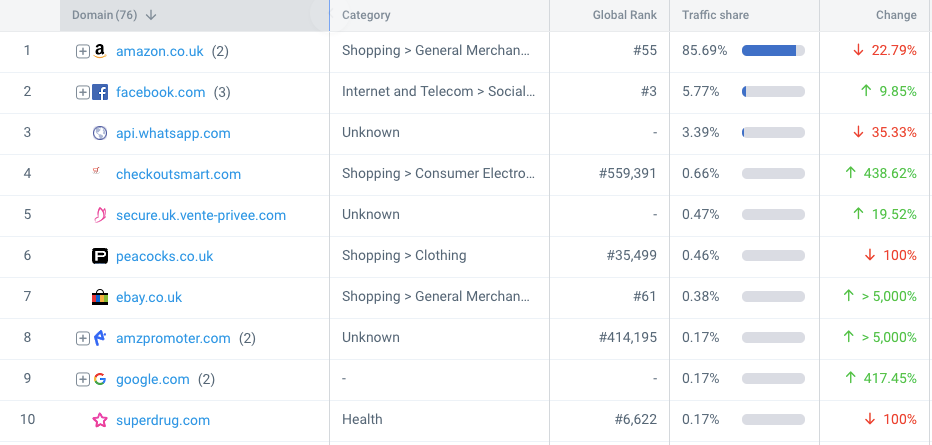The image size is (932, 445).
Task: Expand the google.com subdomain group
Action: pos(83,380)
